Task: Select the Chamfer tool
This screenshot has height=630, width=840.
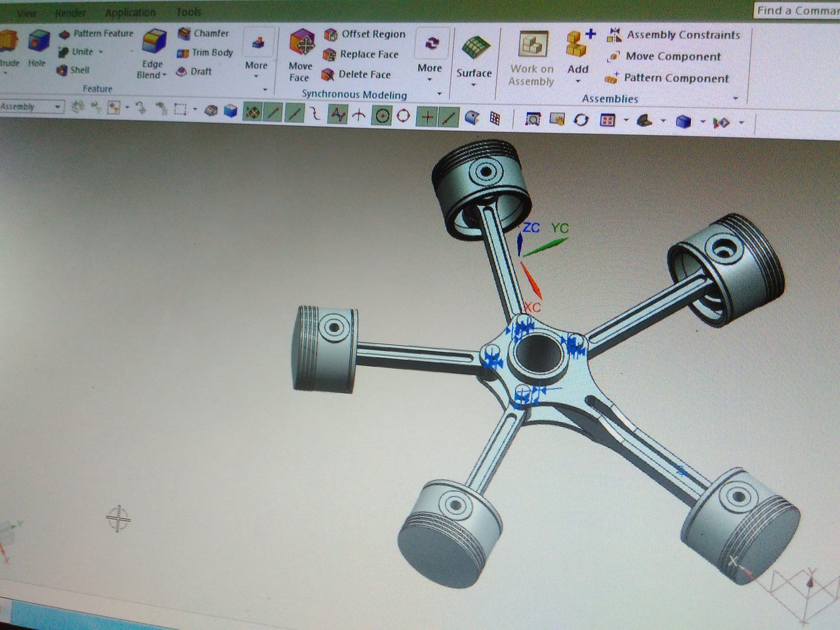Action: pyautogui.click(x=203, y=33)
